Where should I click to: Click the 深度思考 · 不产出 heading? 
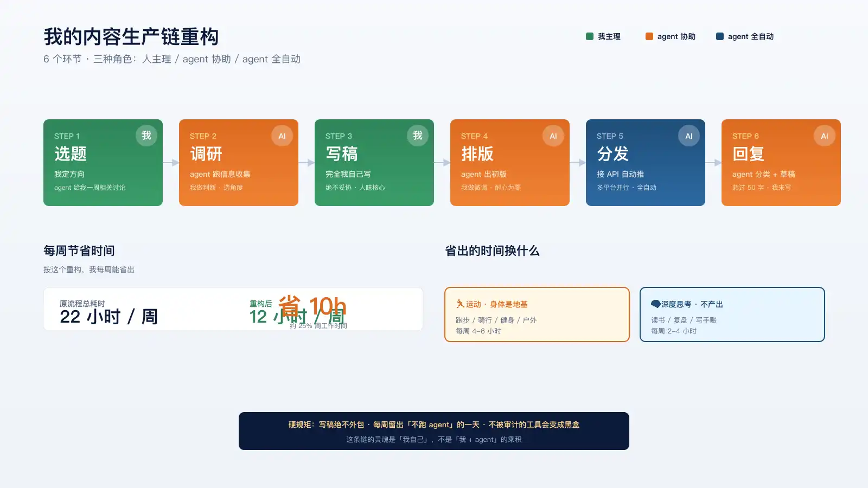coord(692,304)
